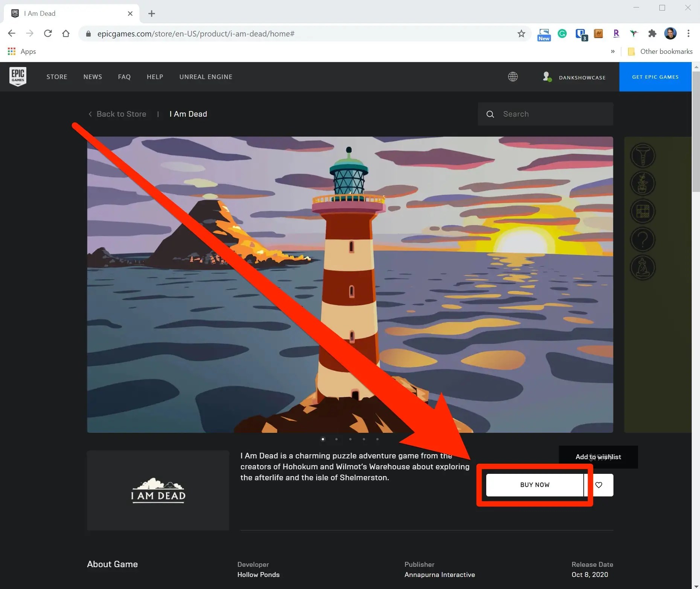Open a new browser tab
This screenshot has width=700, height=589.
(152, 14)
